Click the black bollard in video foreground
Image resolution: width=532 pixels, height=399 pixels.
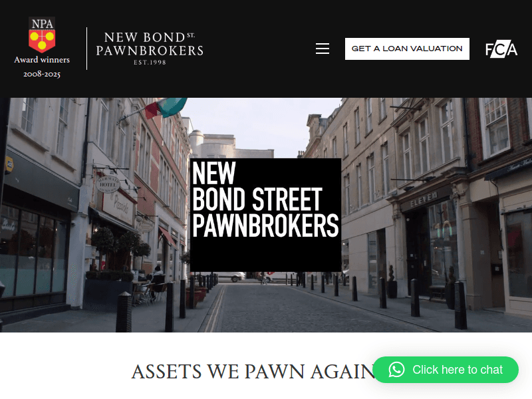(124, 311)
